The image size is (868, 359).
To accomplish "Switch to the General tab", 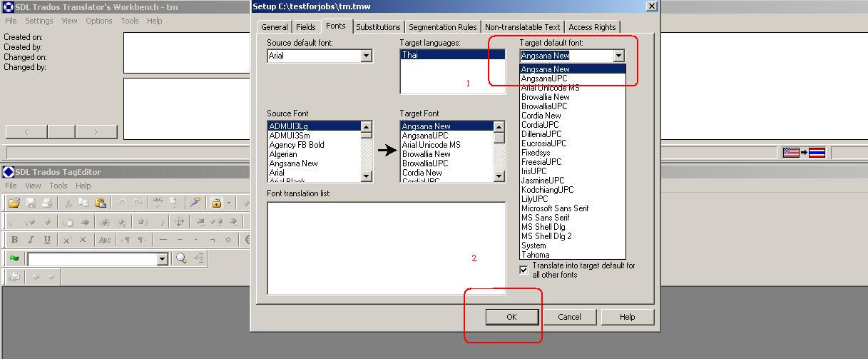I will pos(275,27).
